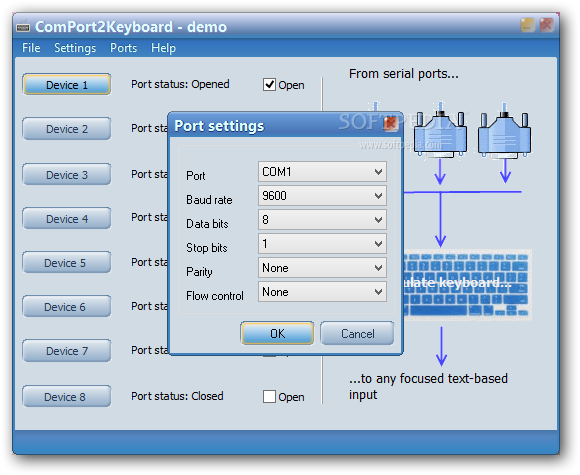Open the Settings menu
The image size is (580, 475).
(x=75, y=48)
